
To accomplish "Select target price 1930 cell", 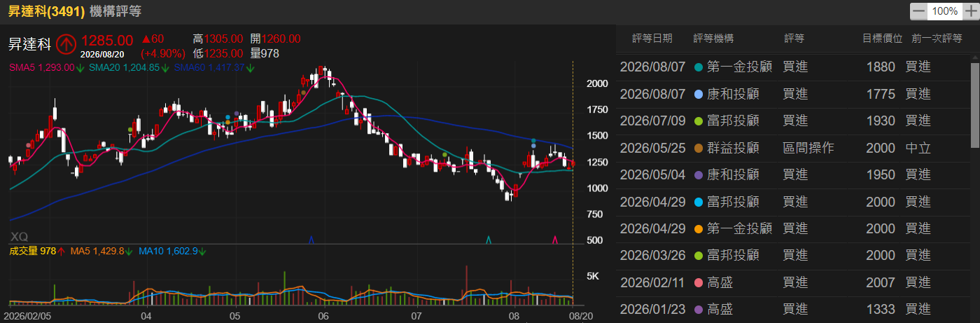I will (880, 121).
